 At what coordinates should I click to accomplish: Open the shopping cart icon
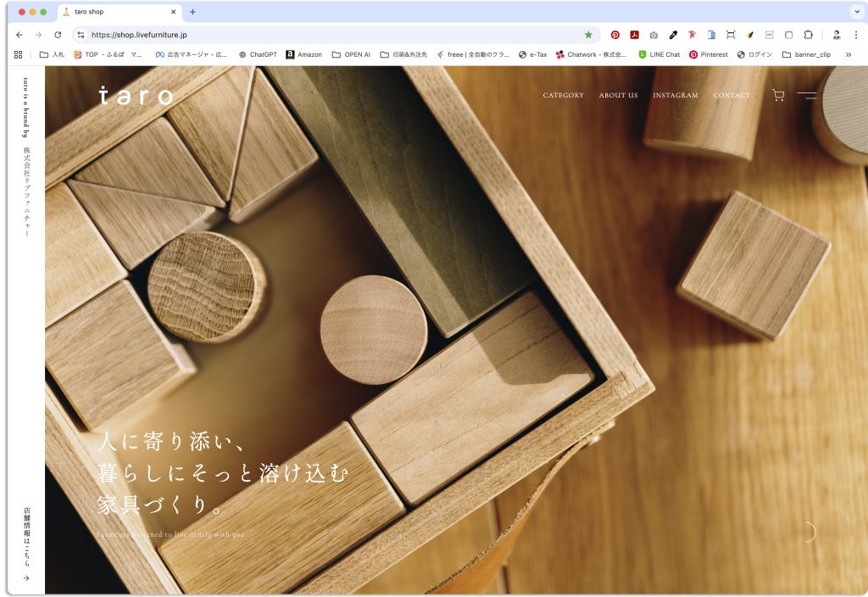[x=777, y=96]
